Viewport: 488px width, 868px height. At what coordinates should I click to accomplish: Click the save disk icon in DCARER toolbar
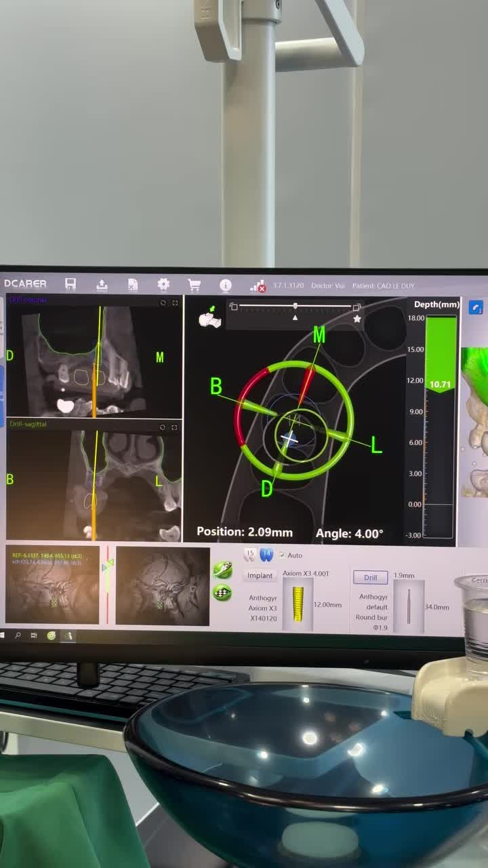click(70, 285)
